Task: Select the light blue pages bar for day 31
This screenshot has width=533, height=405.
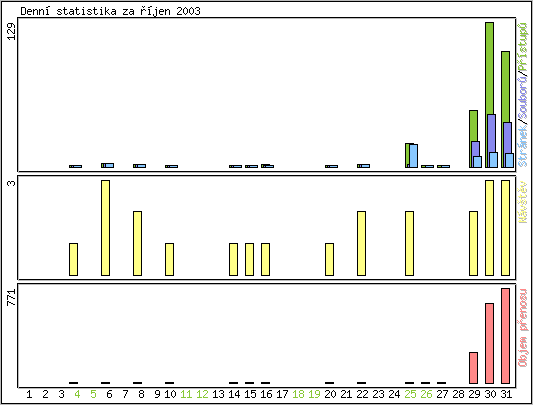Action: tap(510, 161)
